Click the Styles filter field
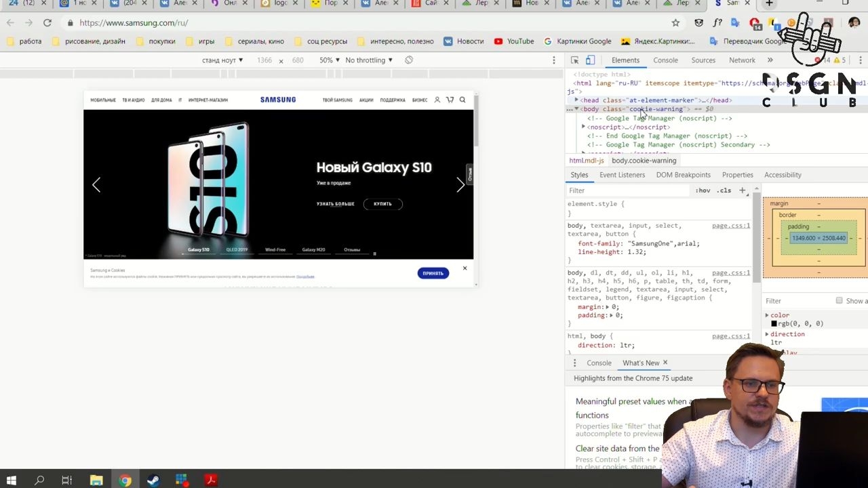This screenshot has height=488, width=868. point(628,190)
